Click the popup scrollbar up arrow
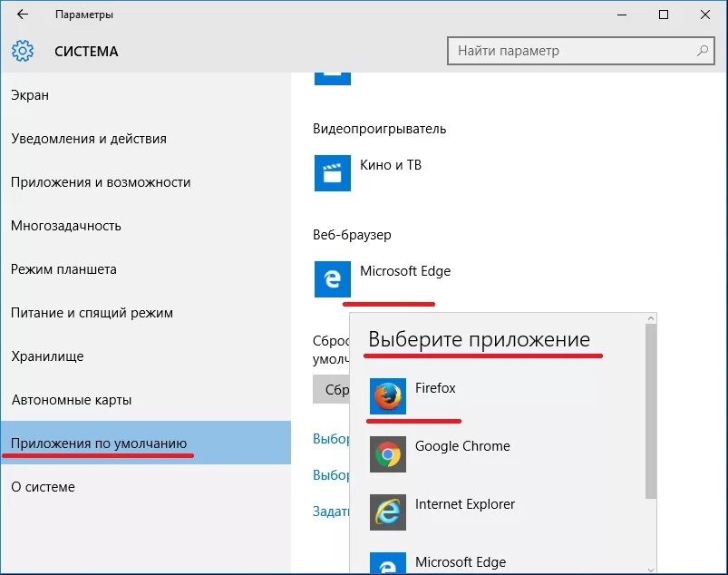728x575 pixels. [x=651, y=318]
